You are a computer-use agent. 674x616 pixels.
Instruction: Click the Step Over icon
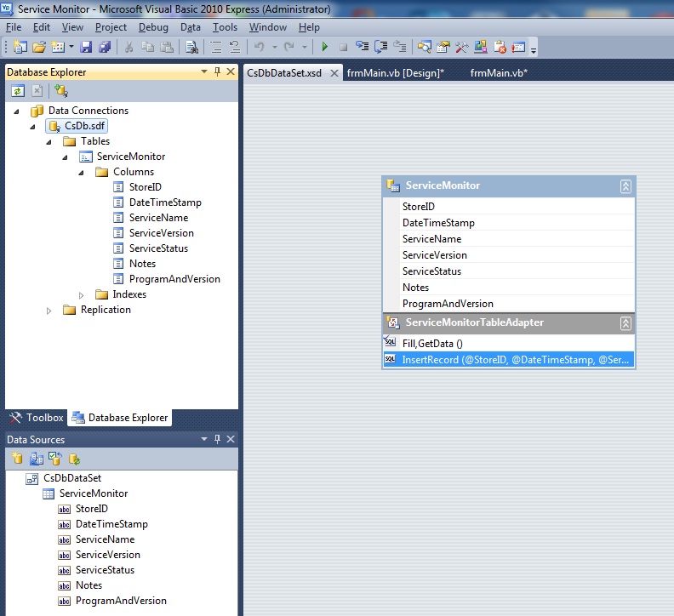(x=381, y=47)
